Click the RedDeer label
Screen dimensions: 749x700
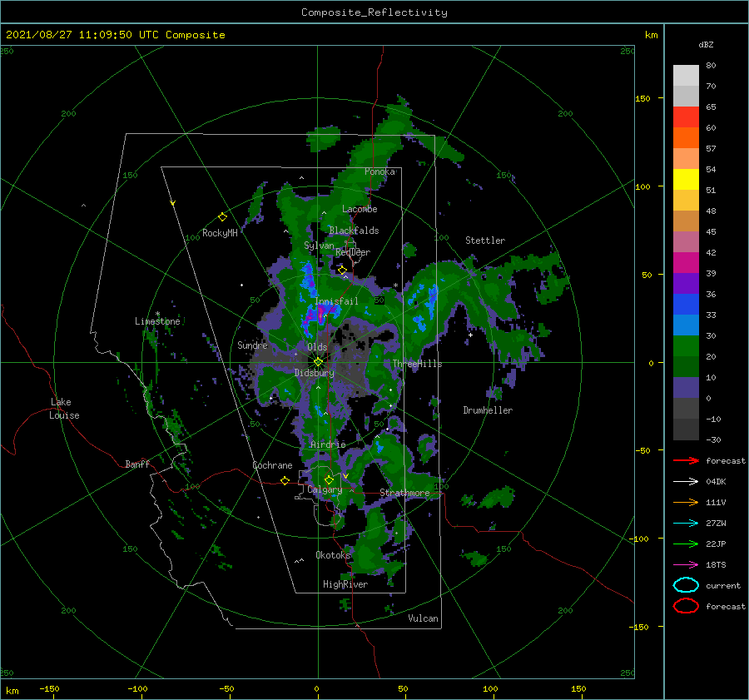click(x=353, y=252)
